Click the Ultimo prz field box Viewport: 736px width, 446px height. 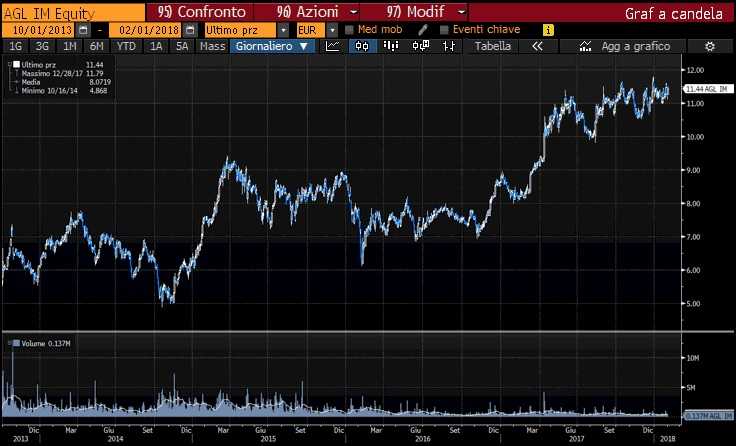240,30
